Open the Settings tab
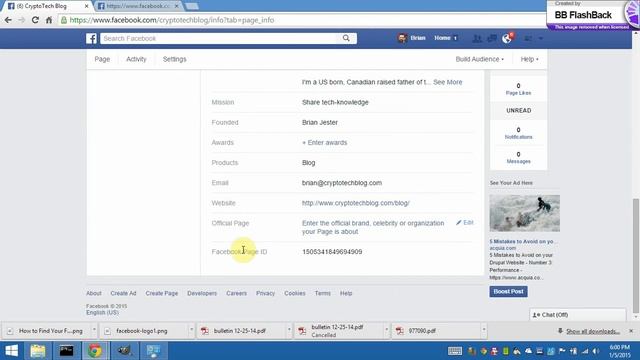This screenshot has width=640, height=360. 174,59
